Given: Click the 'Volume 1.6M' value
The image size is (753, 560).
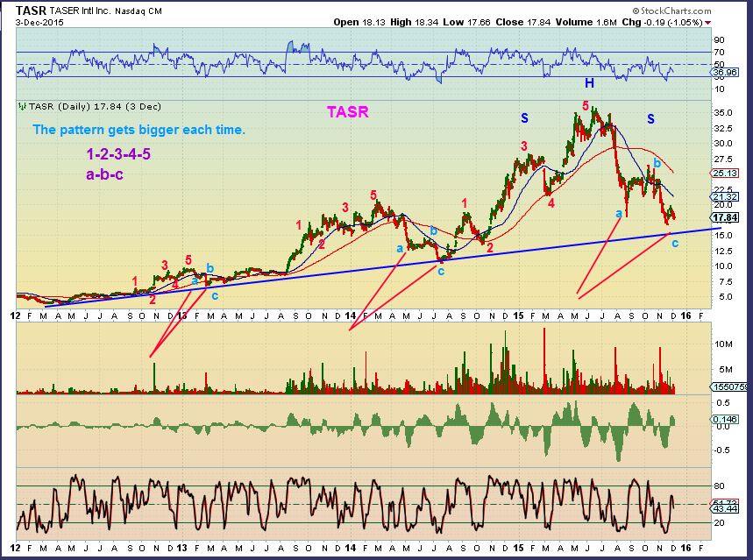Looking at the screenshot, I should tap(586, 22).
